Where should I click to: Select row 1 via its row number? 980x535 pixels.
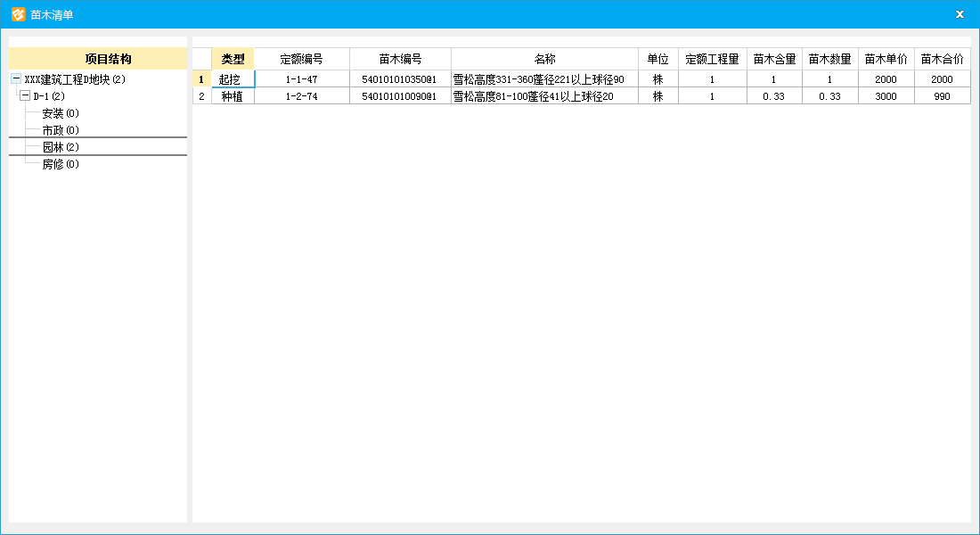[x=201, y=79]
